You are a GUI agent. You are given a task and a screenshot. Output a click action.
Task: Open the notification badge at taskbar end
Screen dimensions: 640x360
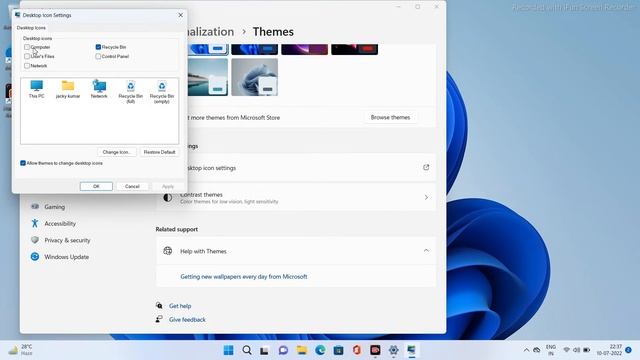click(629, 350)
